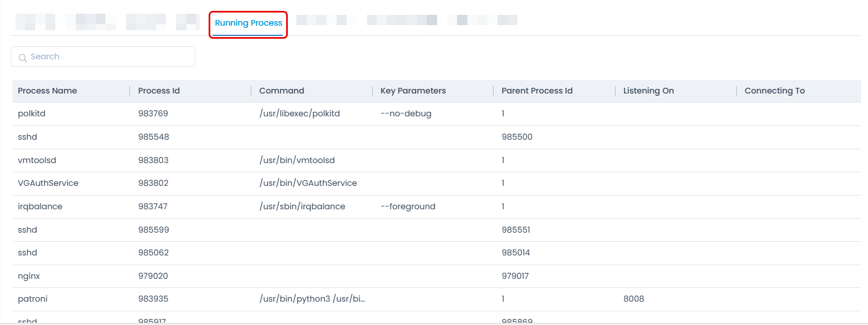868x325 pixels.
Task: Focus the Search input field
Action: pos(108,56)
